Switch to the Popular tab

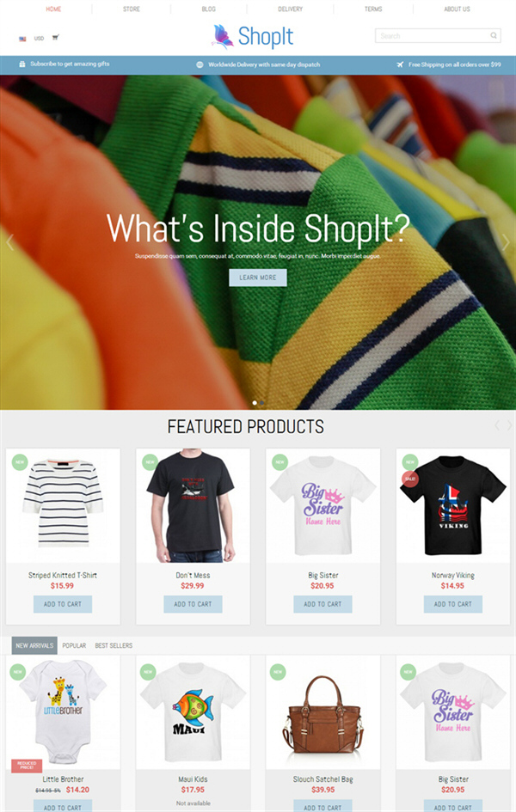coord(74,645)
